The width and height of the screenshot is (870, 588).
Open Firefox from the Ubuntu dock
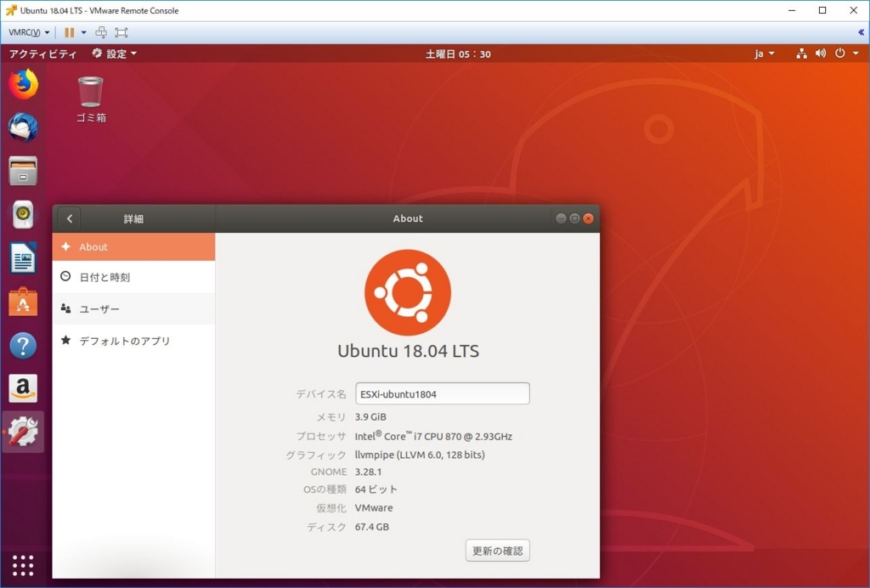click(23, 84)
